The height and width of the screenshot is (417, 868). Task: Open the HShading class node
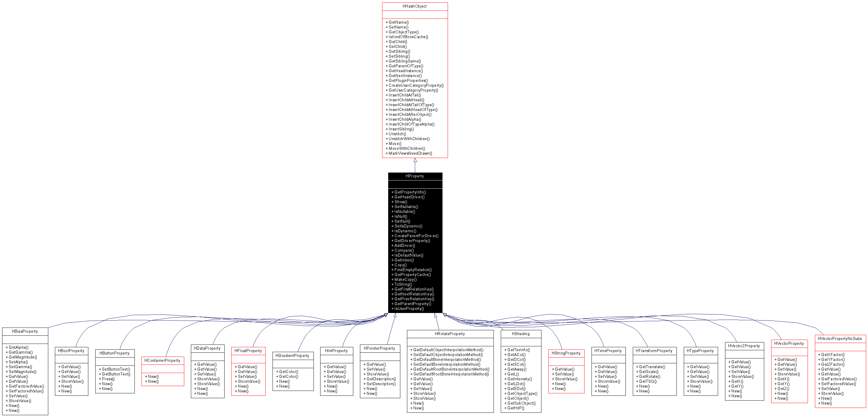[521, 371]
